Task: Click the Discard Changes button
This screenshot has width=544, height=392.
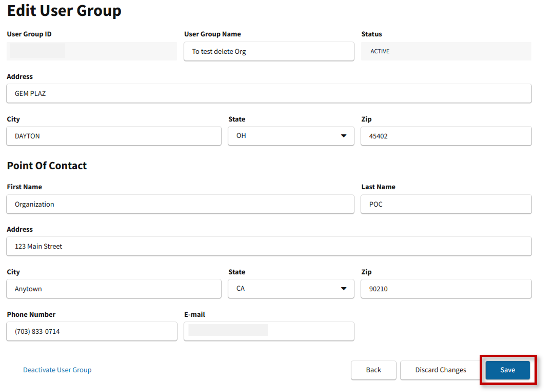Action: click(x=440, y=370)
